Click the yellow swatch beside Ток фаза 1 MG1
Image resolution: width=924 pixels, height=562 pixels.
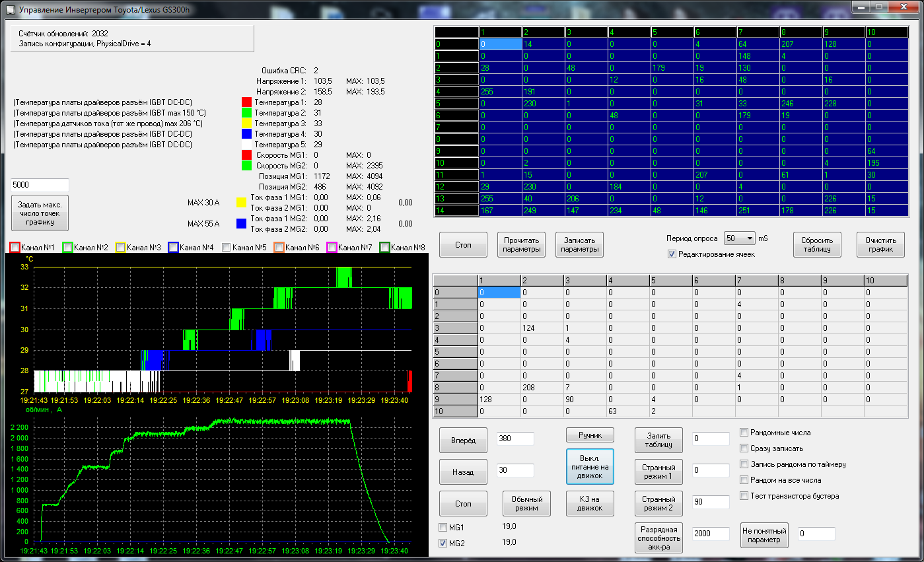pos(242,203)
